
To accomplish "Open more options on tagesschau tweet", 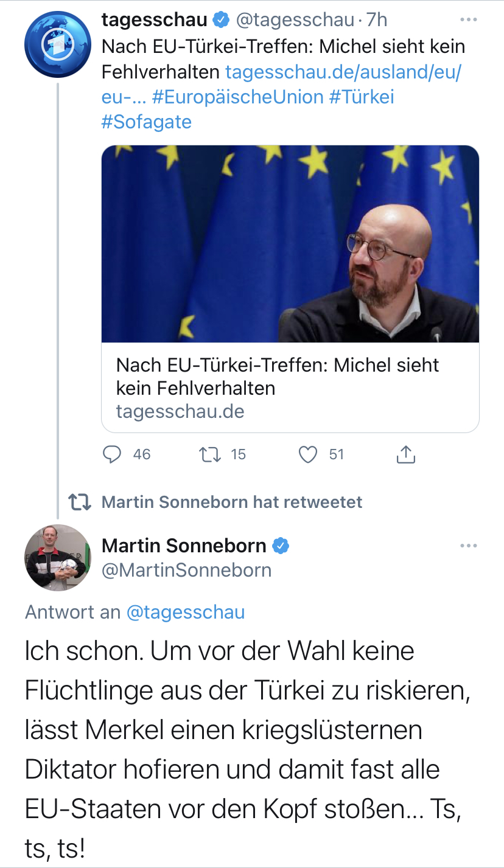I will pyautogui.click(x=468, y=20).
